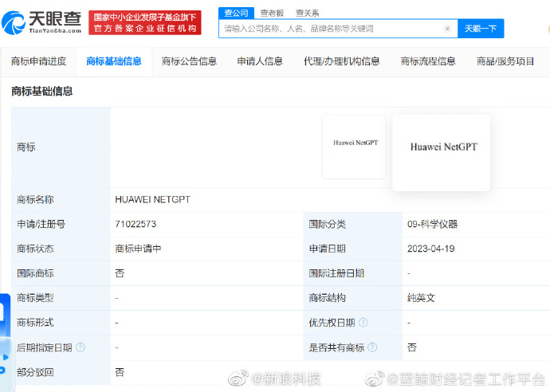Select the 09-科学仪器 classification value
Screen dimensions: 550x392
click(x=433, y=224)
